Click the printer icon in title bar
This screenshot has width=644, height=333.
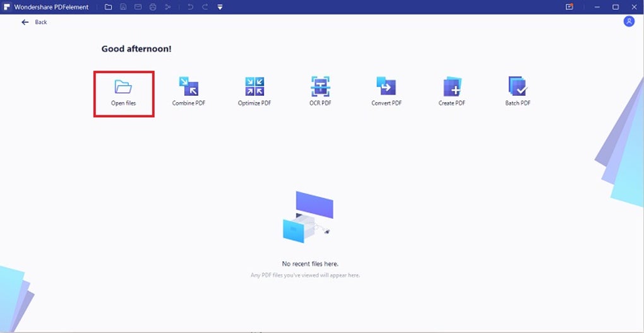[x=153, y=7]
